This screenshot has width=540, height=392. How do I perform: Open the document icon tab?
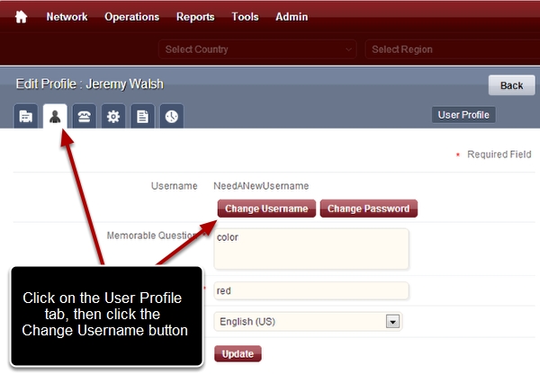point(142,116)
